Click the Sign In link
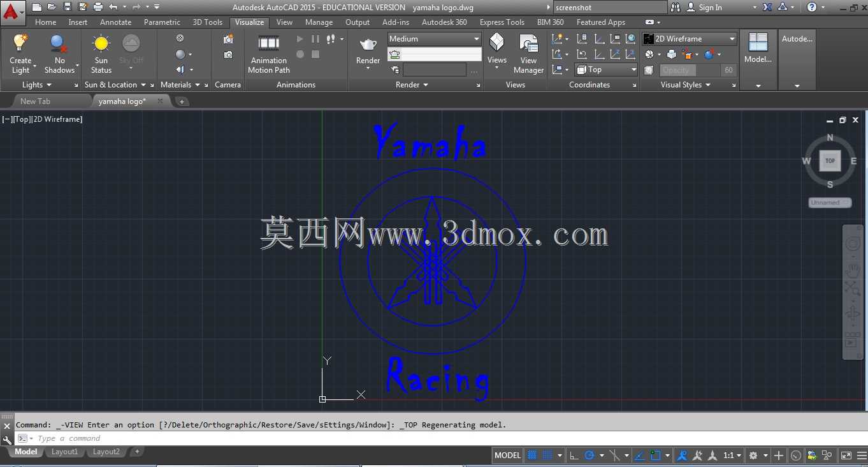The width and height of the screenshot is (868, 467). 711,8
